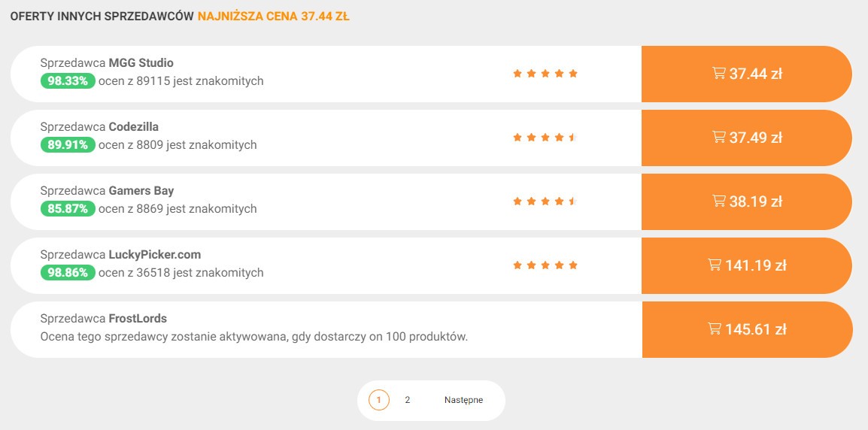Open LuckyPicker.com seller profile

click(x=155, y=255)
